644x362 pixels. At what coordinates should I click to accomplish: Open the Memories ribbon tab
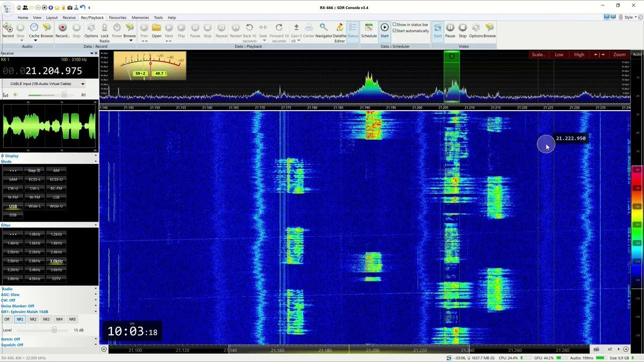click(x=140, y=18)
